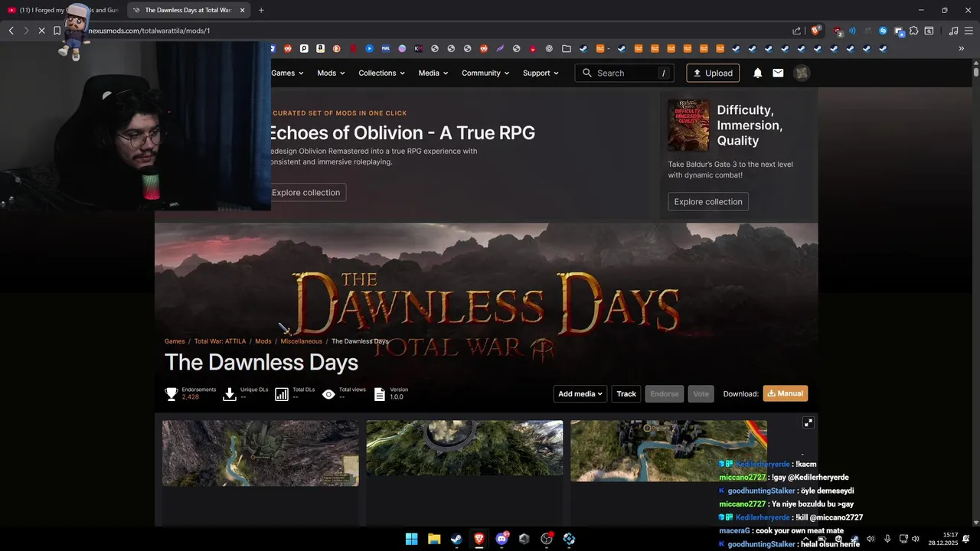The image size is (980, 551).
Task: Click the Brave browser taskbar icon
Action: (479, 539)
